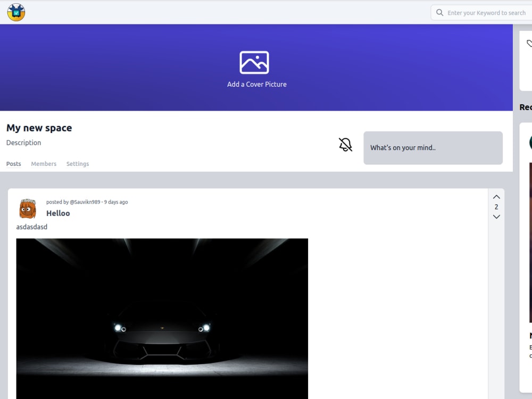532x399 pixels.
Task: Click the vote count 2
Action: point(496,207)
